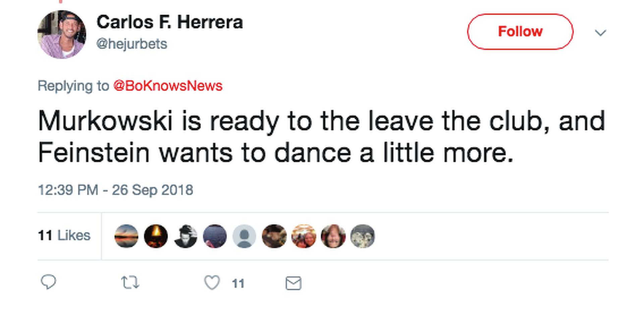This screenshot has height=315, width=644.
Task: Open the 12:39 PM - 26 Sep 2018 timestamp
Action: (x=115, y=190)
